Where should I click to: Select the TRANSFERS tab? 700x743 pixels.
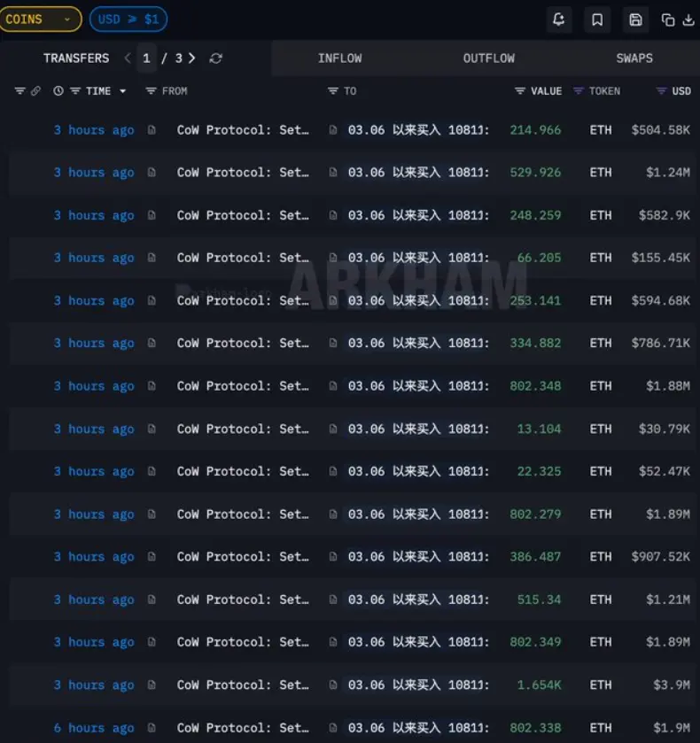76,58
